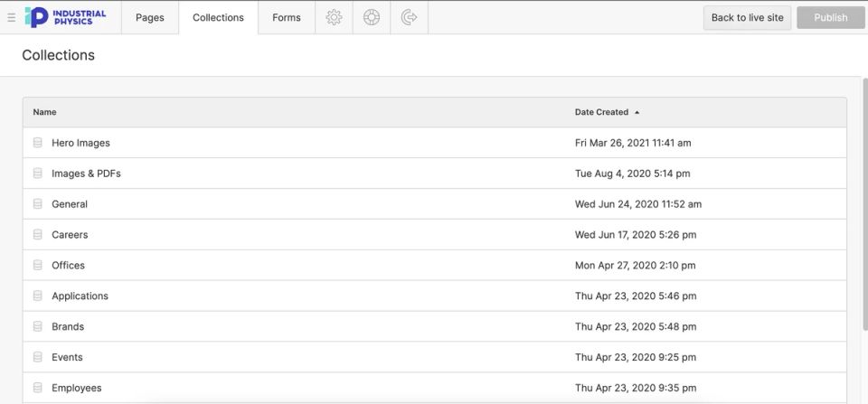Click the database icon beside Careers

pos(38,235)
